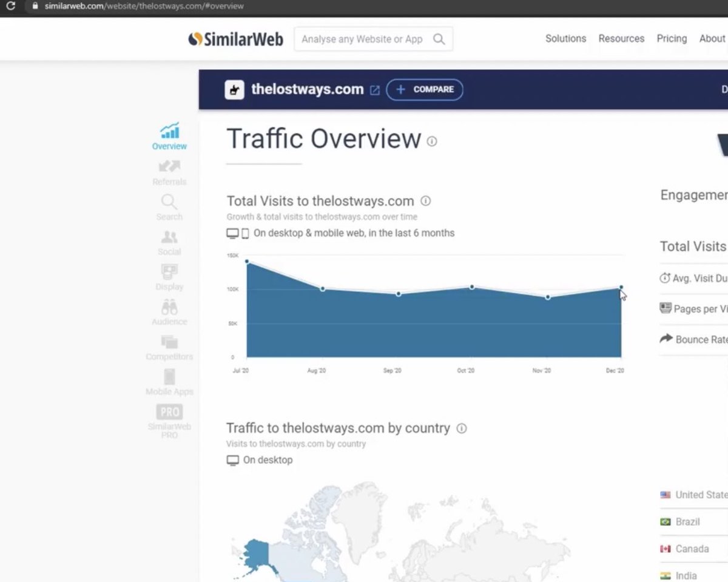
Task: Click the Brazil country row
Action: [693, 521]
